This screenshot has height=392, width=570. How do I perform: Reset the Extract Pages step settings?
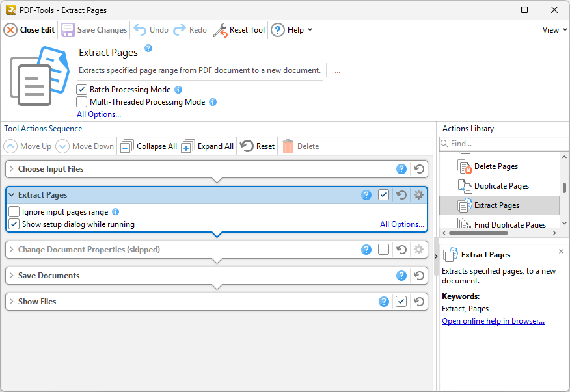(401, 195)
